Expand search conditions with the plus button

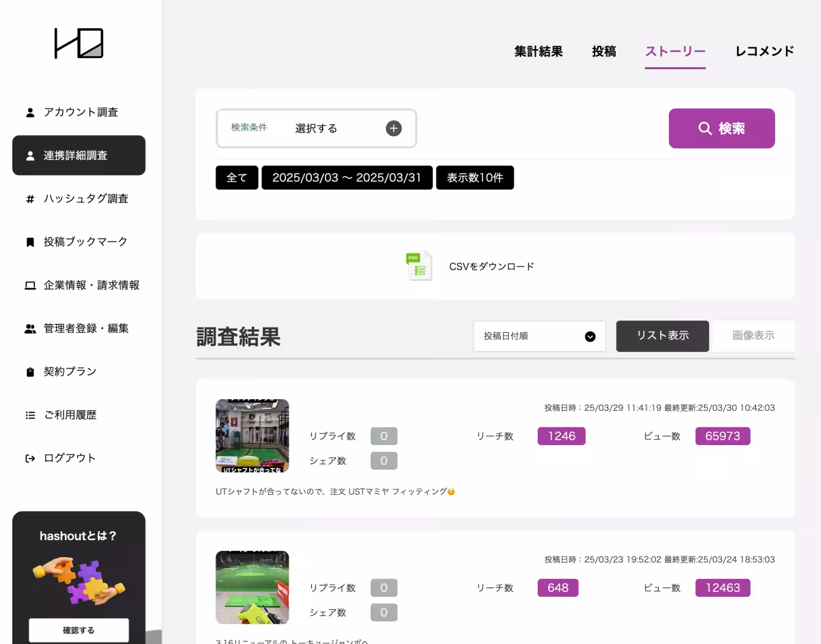[393, 128]
